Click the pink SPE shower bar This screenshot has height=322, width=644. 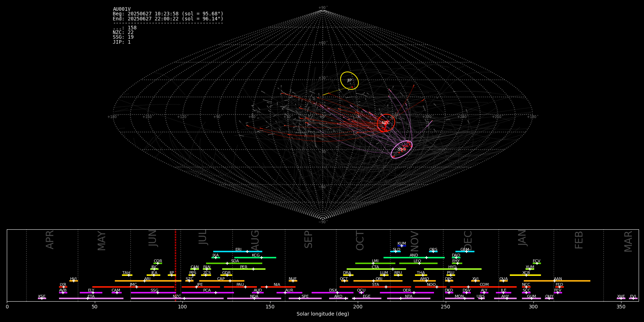[x=305, y=298]
